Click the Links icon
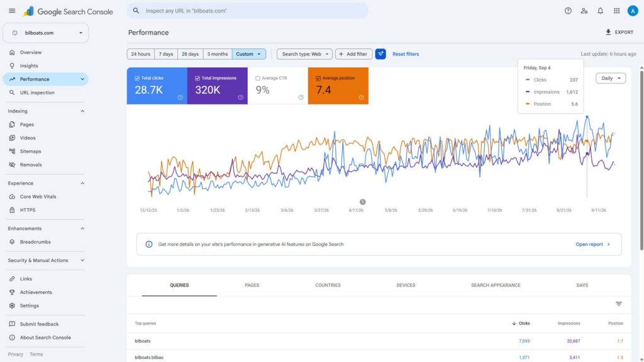 pyautogui.click(x=12, y=278)
